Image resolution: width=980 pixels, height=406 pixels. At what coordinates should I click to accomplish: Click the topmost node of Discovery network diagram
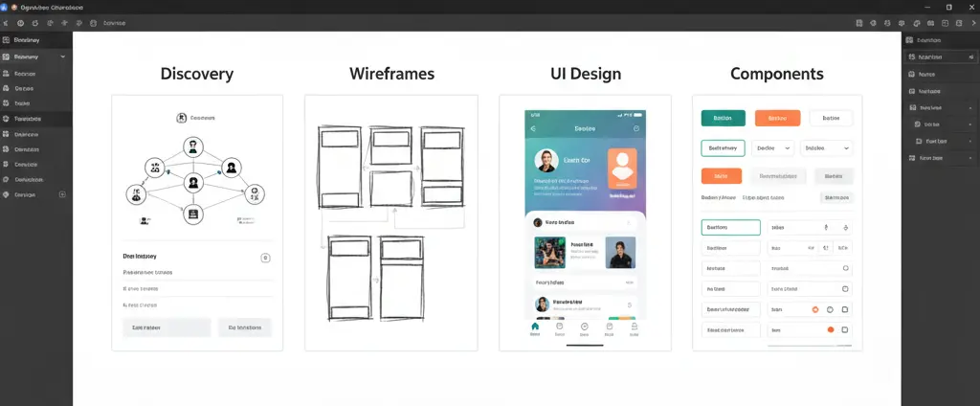tap(193, 147)
